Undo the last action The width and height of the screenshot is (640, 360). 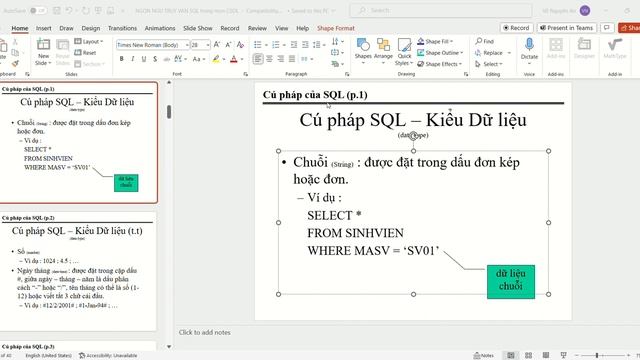(x=69, y=10)
